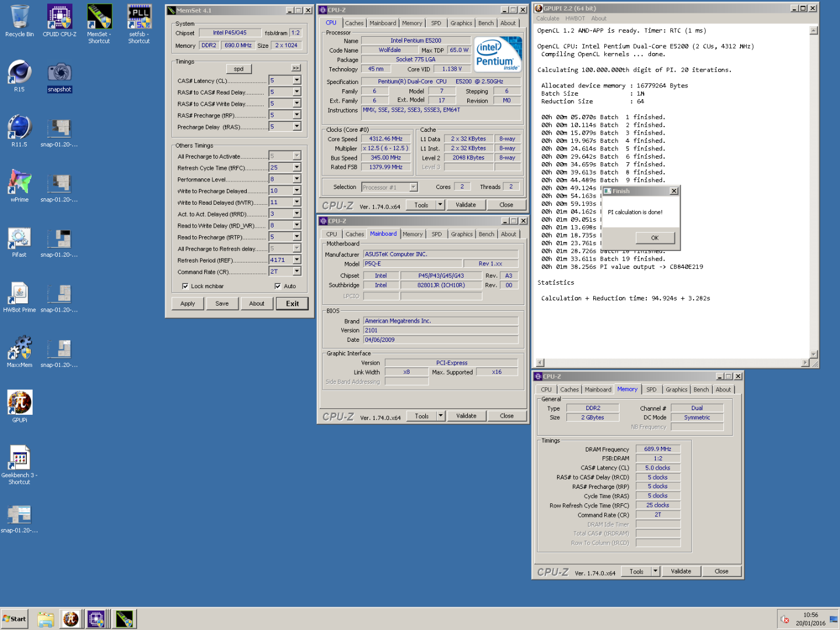
Task: Click GPUPI vertical scrollbar up arrow
Action: (x=813, y=30)
